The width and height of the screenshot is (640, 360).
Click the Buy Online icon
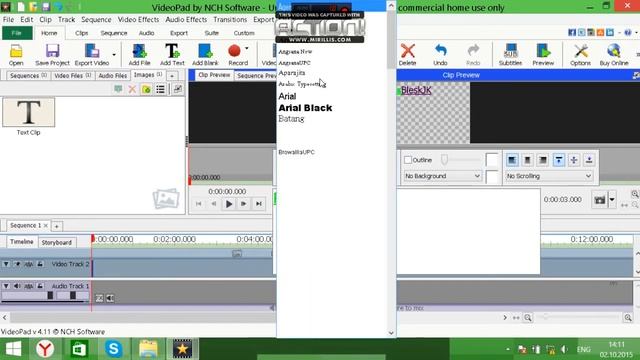tap(613, 55)
